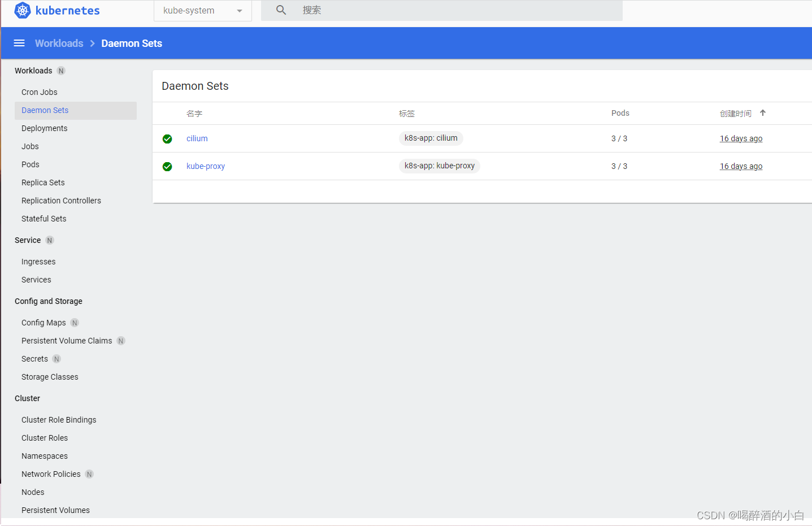The image size is (812, 526).
Task: Click the Daemon Sets breadcrumb title
Action: click(132, 44)
